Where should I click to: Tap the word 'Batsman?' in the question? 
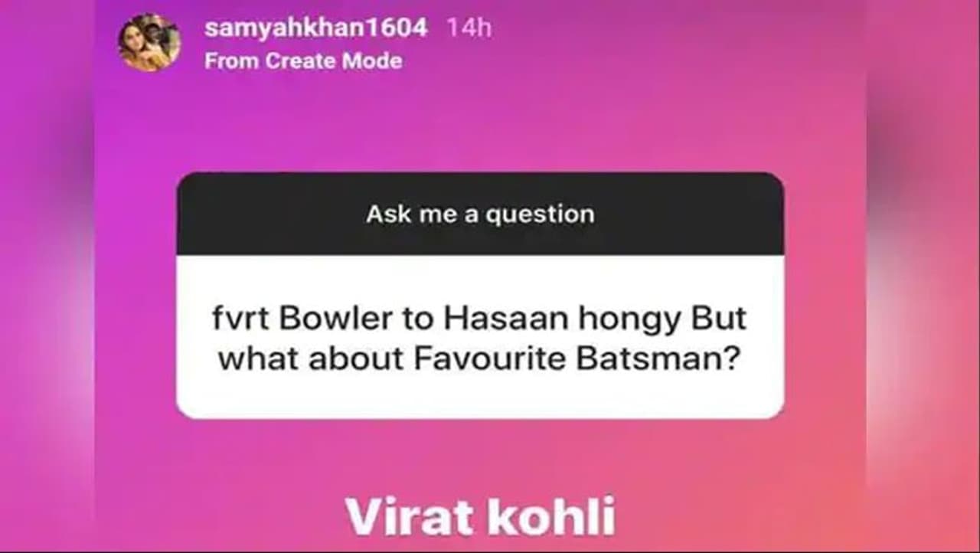click(658, 359)
